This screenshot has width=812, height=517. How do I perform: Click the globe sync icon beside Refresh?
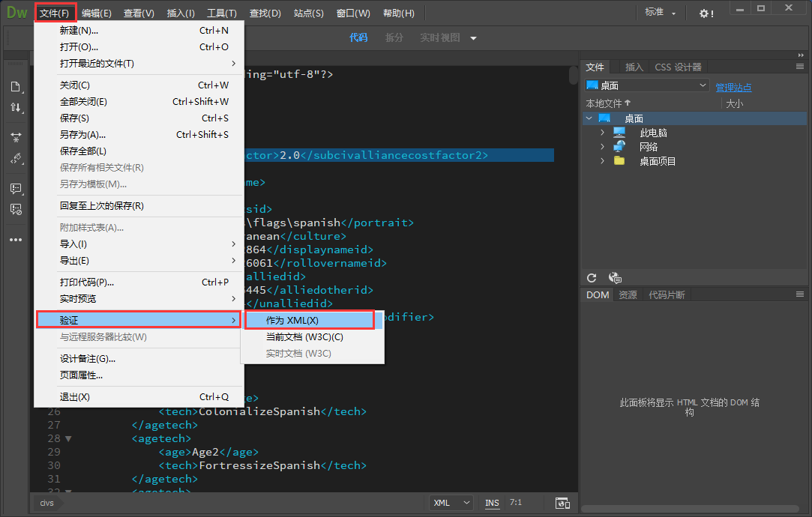tap(615, 278)
